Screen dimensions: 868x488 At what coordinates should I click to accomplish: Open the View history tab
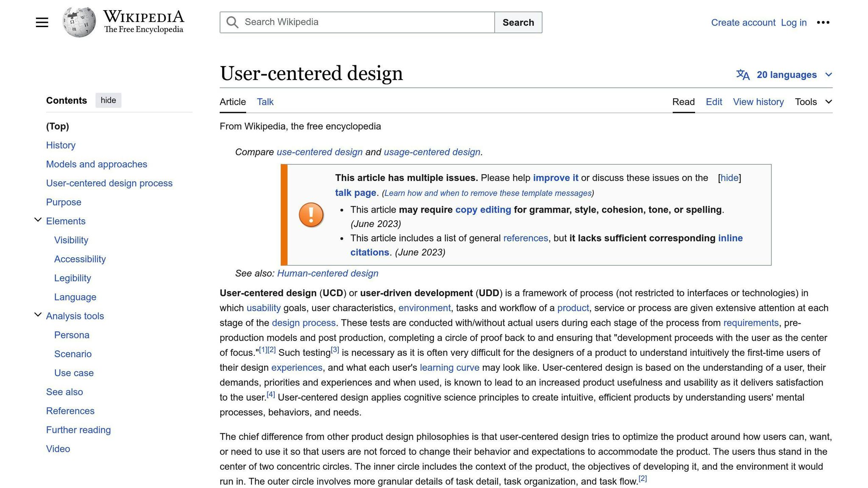758,102
